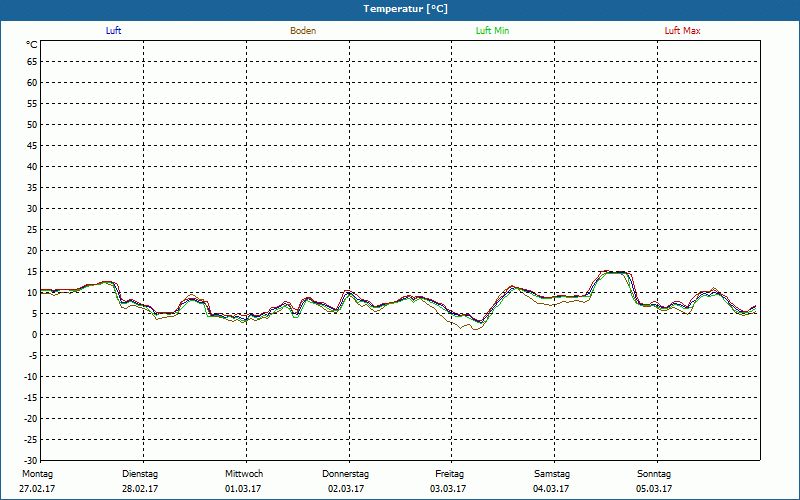800x500 pixels.
Task: Click the 0 axis value
Action: [35, 335]
